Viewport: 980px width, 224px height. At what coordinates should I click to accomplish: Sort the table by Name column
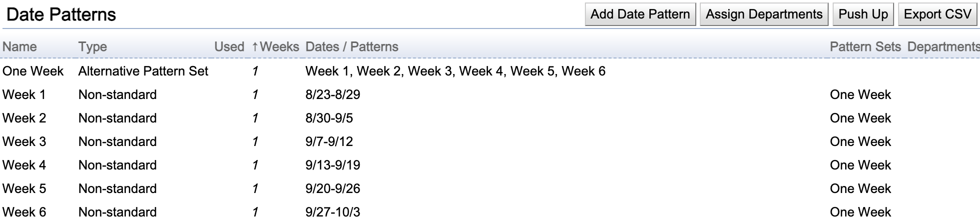click(19, 46)
